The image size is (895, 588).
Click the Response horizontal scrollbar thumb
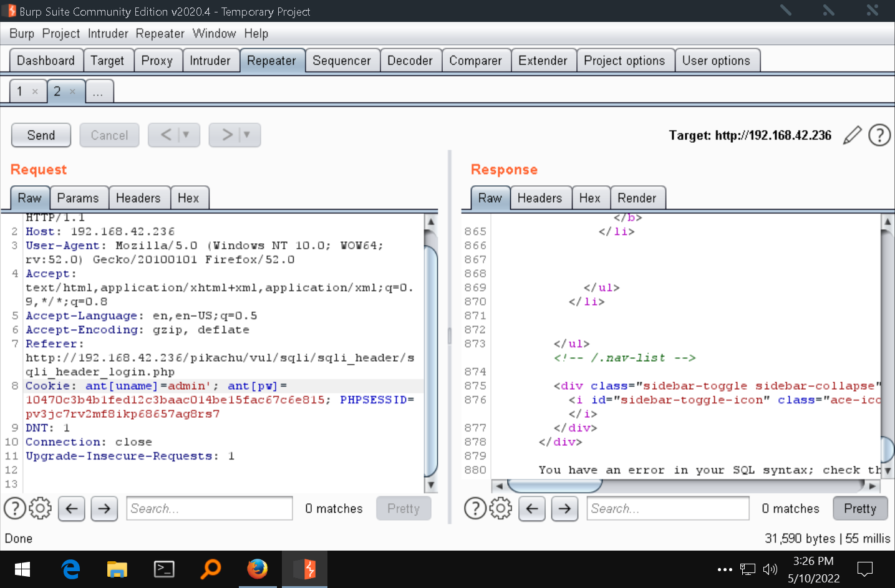[x=554, y=486]
